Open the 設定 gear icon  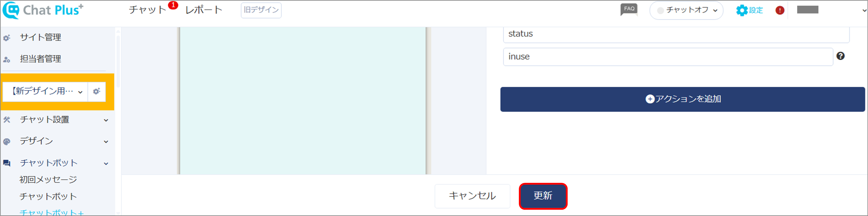pyautogui.click(x=742, y=10)
